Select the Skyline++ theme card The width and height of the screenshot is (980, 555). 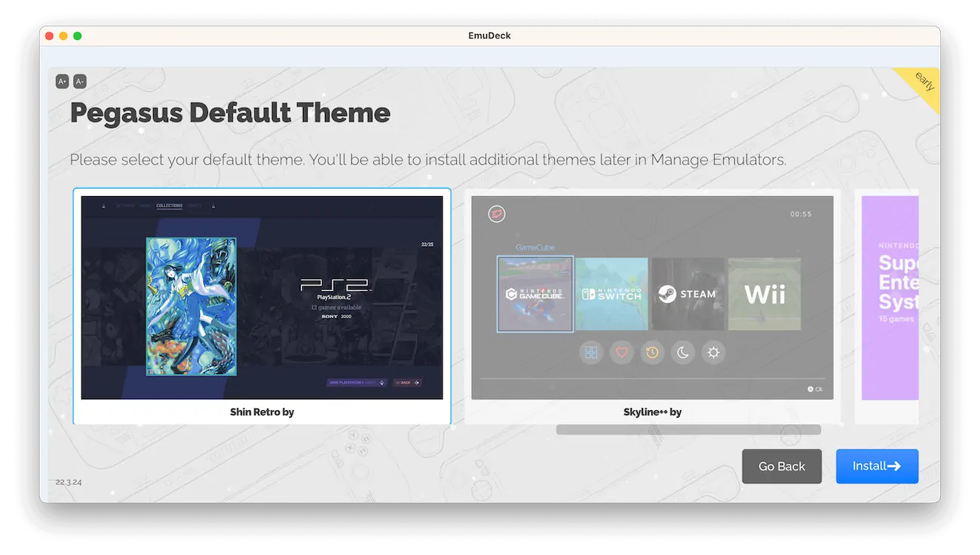point(652,306)
